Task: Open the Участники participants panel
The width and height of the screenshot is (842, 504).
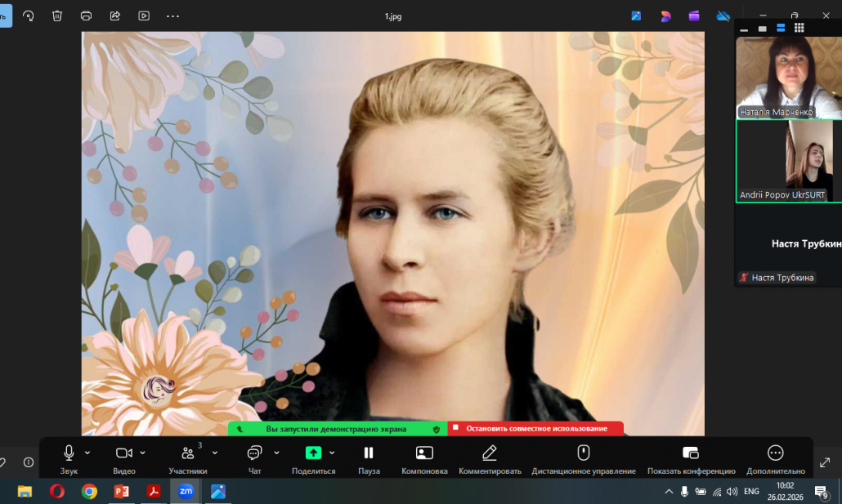Action: coord(188,454)
